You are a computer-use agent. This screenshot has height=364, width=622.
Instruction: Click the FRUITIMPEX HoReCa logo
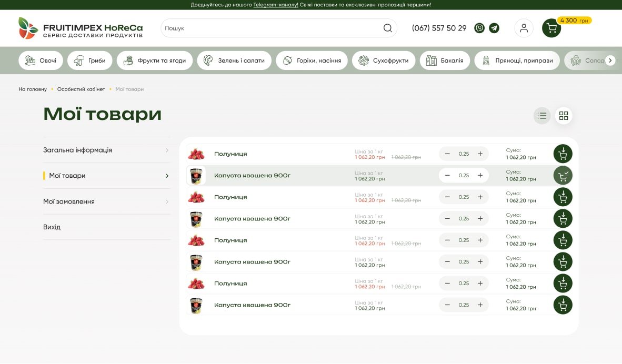[x=81, y=28]
